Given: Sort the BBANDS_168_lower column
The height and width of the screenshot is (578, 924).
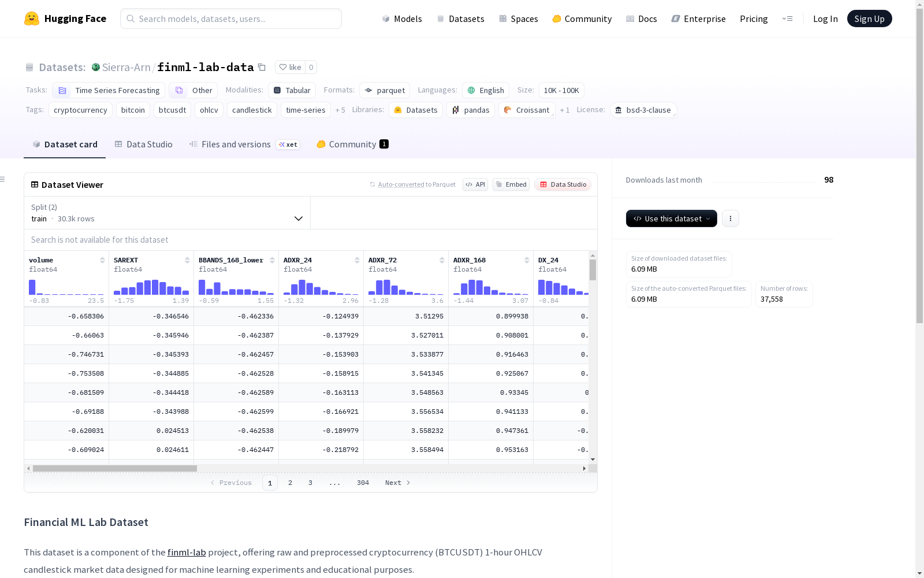Looking at the screenshot, I should coord(272,260).
